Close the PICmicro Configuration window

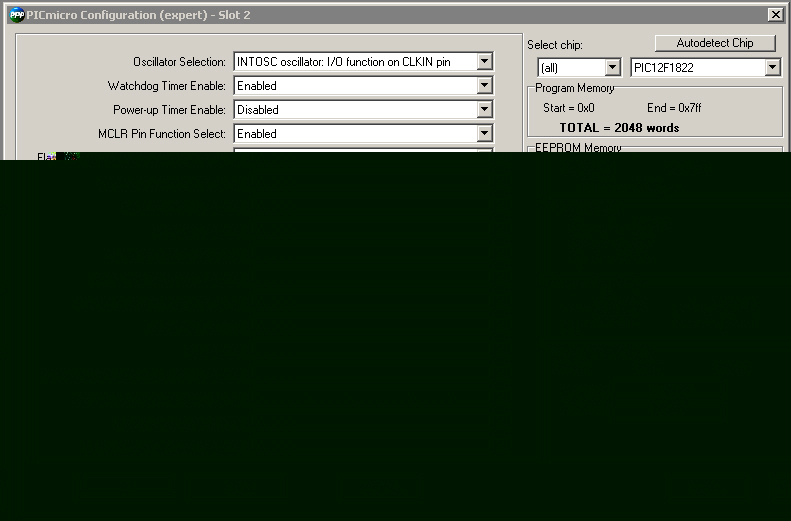[x=775, y=15]
